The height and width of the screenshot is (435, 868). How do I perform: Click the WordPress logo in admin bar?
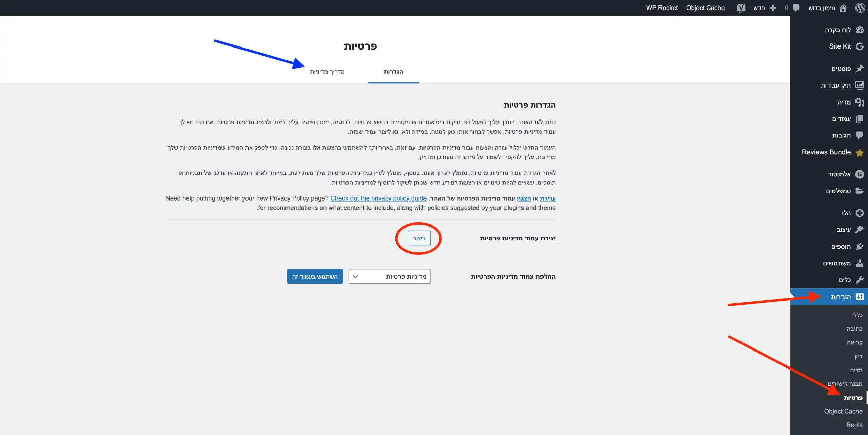click(x=860, y=7)
